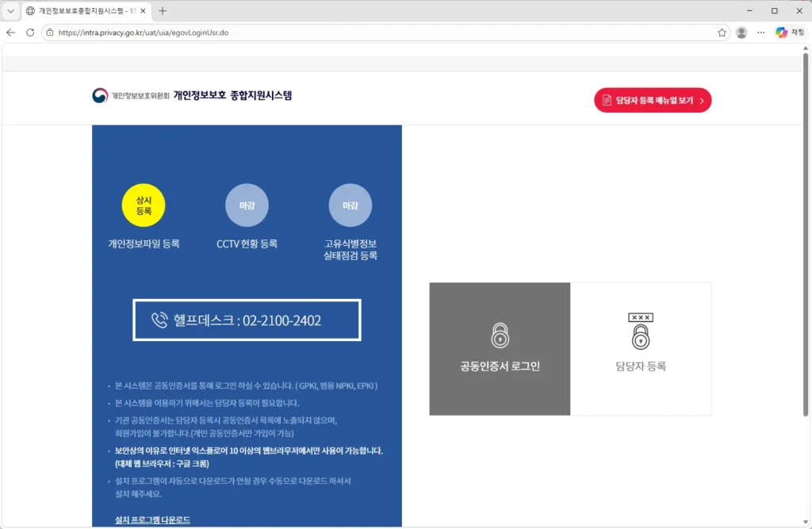This screenshot has width=812, height=529.
Task: Click the 마감 circle above 고유식별정보 실태점검 등록
Action: 350,205
